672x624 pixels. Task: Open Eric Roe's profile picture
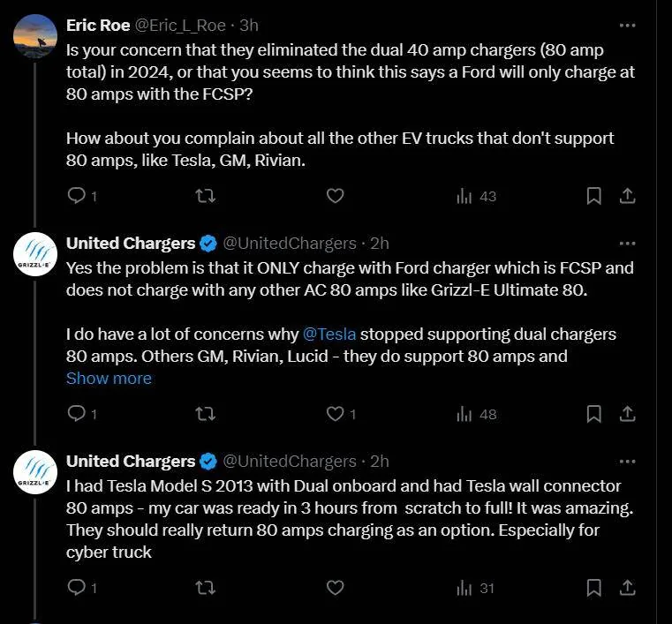tap(36, 34)
